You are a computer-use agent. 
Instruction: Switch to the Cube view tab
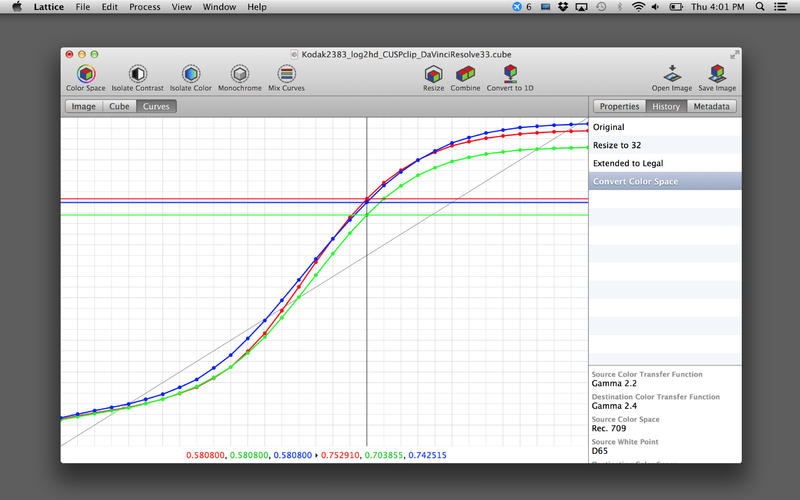pyautogui.click(x=119, y=106)
